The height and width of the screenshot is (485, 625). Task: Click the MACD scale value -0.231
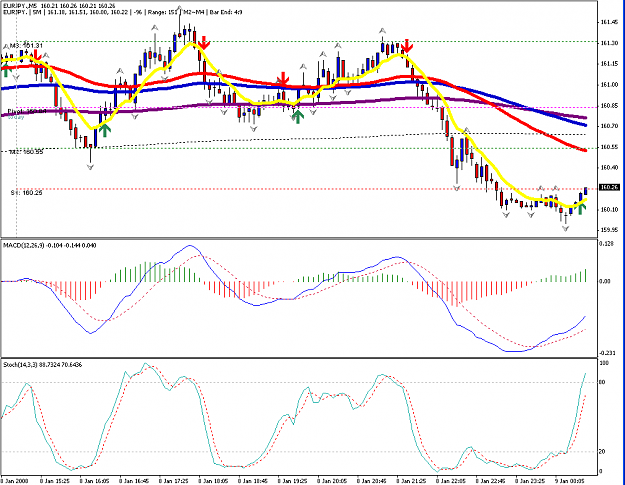(608, 353)
